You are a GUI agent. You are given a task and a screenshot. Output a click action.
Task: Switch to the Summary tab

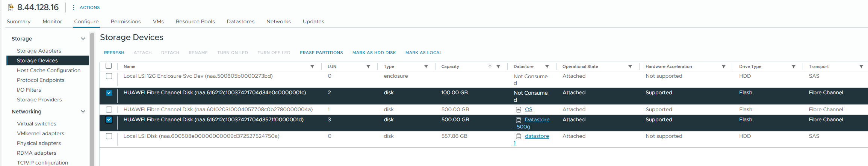[x=18, y=21]
